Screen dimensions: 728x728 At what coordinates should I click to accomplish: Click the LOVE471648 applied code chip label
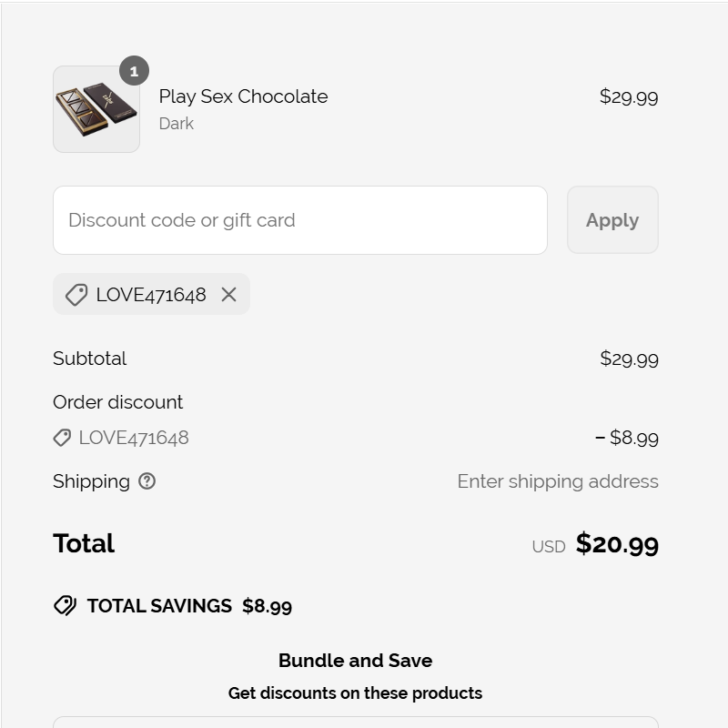151,295
